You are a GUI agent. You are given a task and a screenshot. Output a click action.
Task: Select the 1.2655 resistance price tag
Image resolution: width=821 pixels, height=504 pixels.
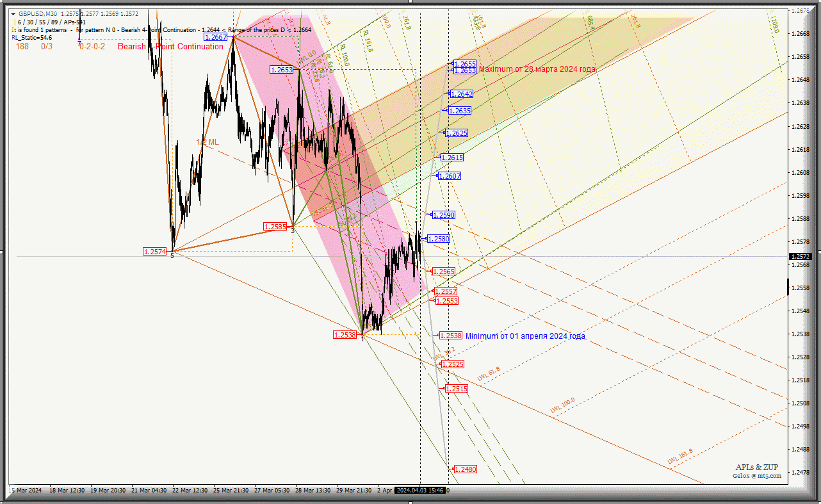tap(464, 64)
